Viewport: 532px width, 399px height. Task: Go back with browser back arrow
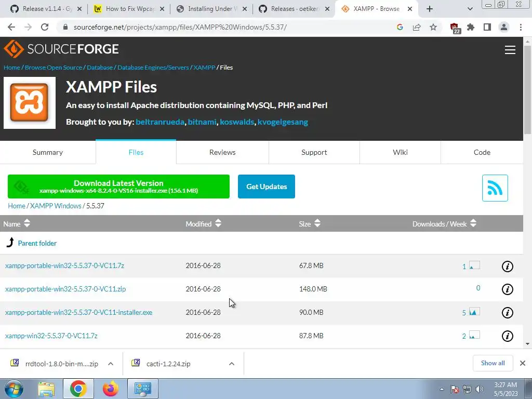(x=11, y=27)
